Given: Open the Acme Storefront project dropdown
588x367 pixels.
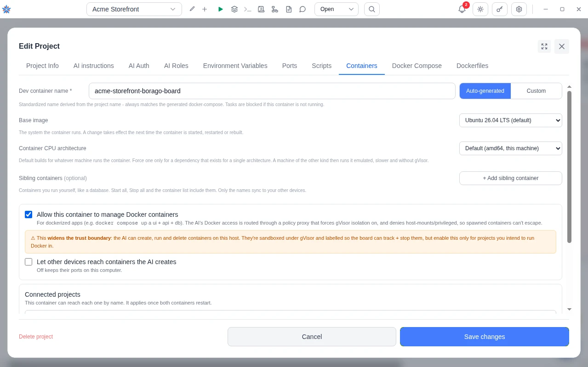Looking at the screenshot, I should [134, 9].
